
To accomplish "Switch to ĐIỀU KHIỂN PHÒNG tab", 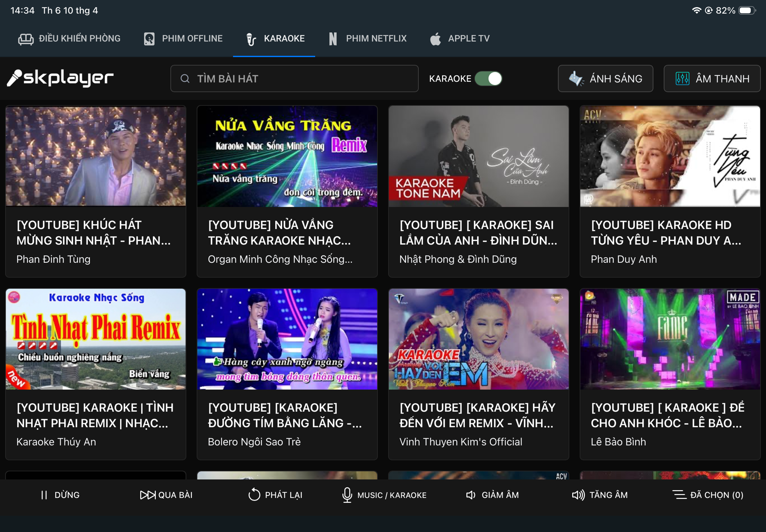I will 69,39.
